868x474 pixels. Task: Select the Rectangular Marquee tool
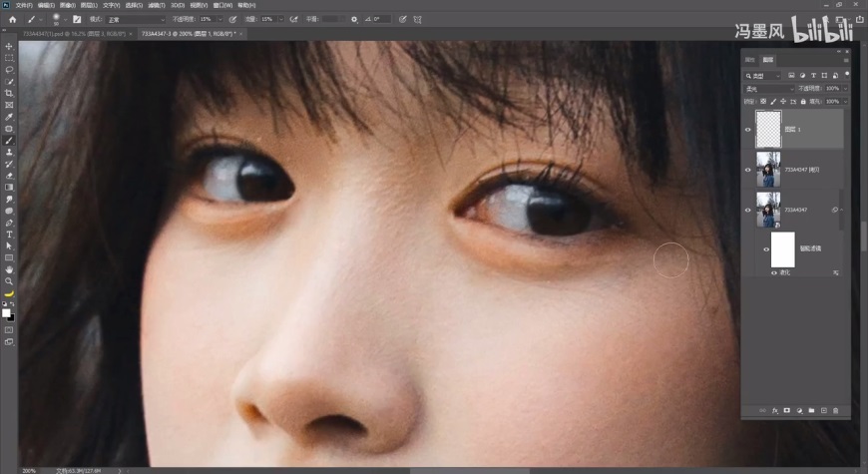pyautogui.click(x=9, y=58)
